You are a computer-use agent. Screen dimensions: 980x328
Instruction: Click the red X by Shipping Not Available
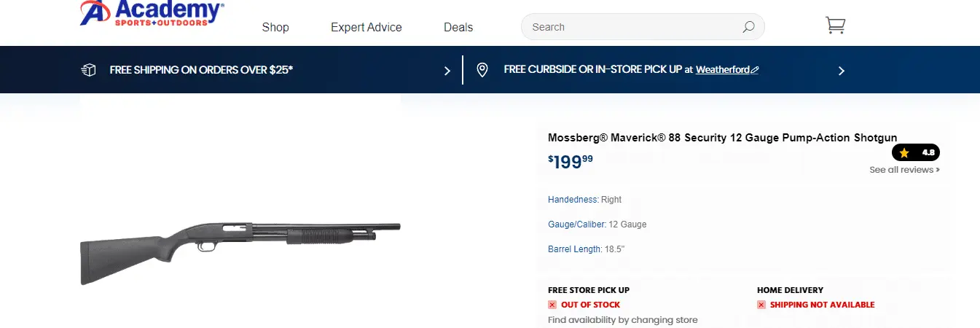point(761,305)
